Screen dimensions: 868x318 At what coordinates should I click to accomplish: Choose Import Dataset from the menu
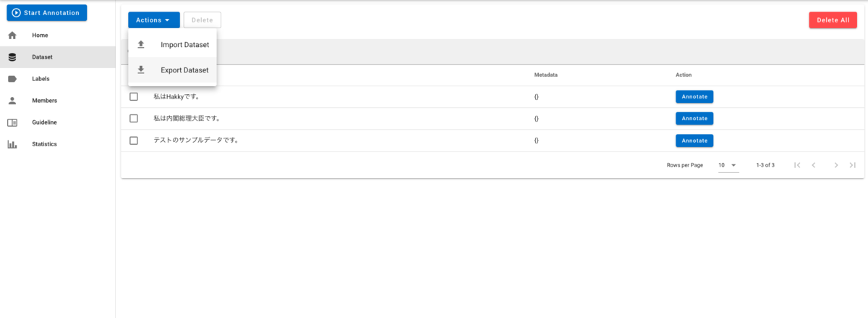click(172, 45)
